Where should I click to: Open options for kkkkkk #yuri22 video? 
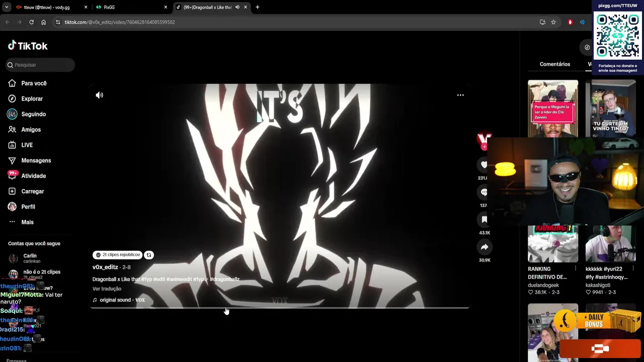coord(633,269)
